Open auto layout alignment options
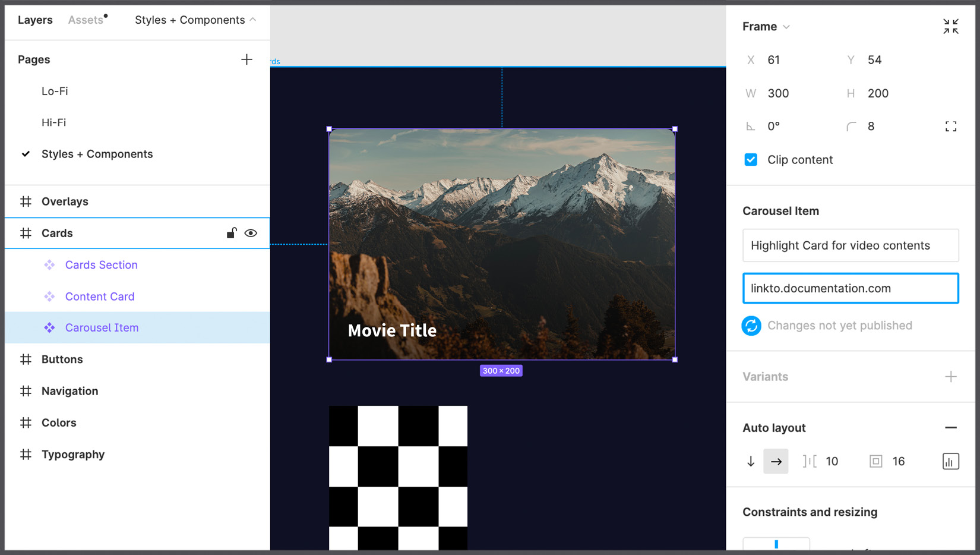This screenshot has width=980, height=555. pyautogui.click(x=950, y=461)
